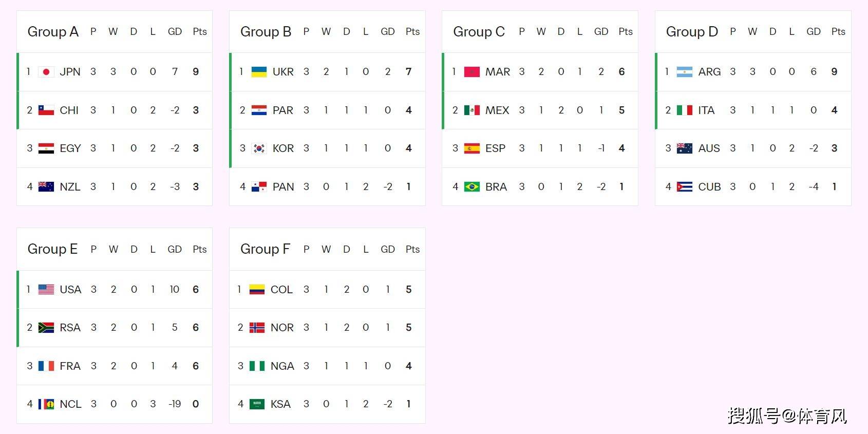Click the USA flag in Group E
The image size is (868, 434).
(46, 290)
